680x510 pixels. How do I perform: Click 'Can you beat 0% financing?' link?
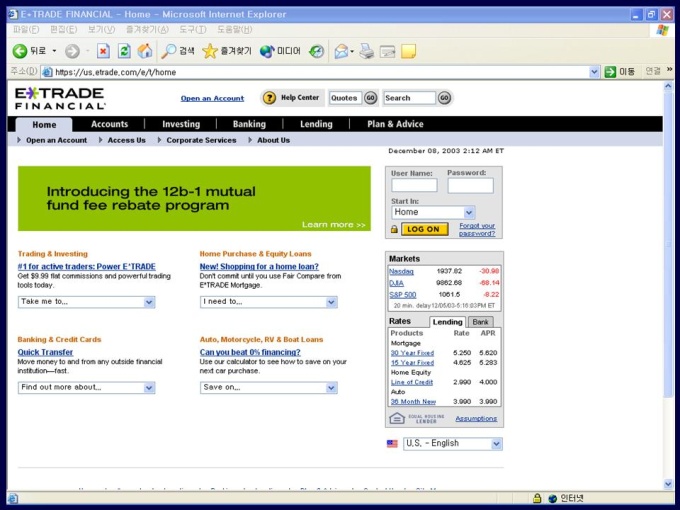point(250,352)
